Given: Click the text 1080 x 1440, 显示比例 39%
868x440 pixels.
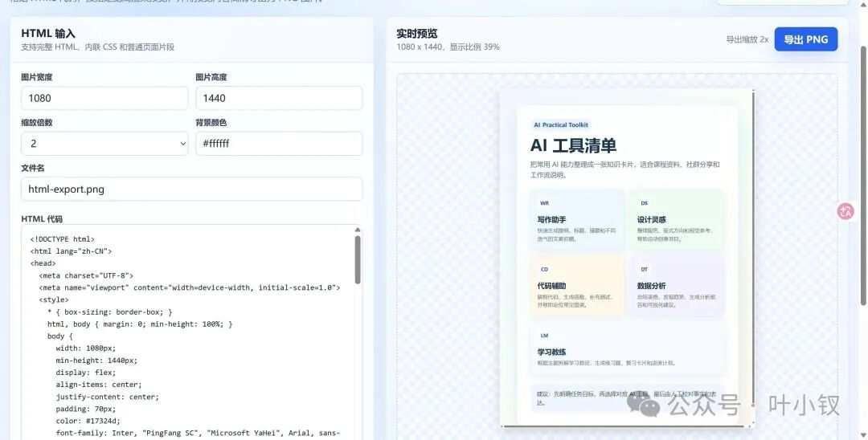Looking at the screenshot, I should [x=448, y=47].
